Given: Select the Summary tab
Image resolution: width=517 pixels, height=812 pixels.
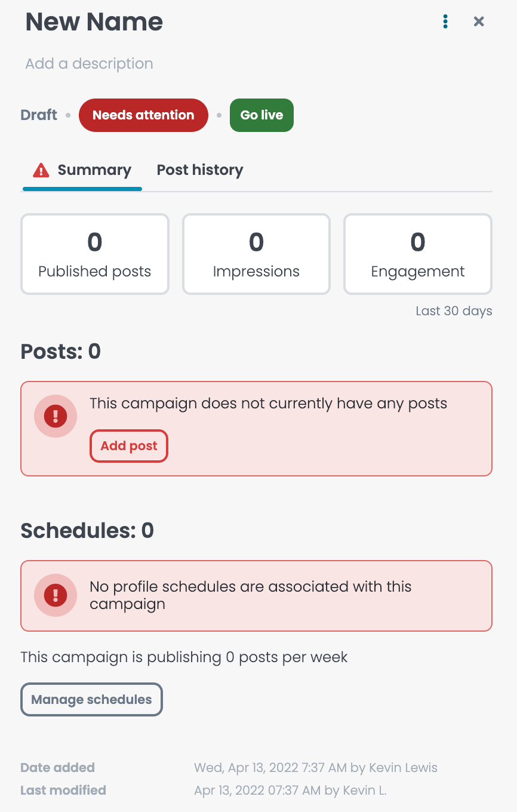Looking at the screenshot, I should pos(82,170).
